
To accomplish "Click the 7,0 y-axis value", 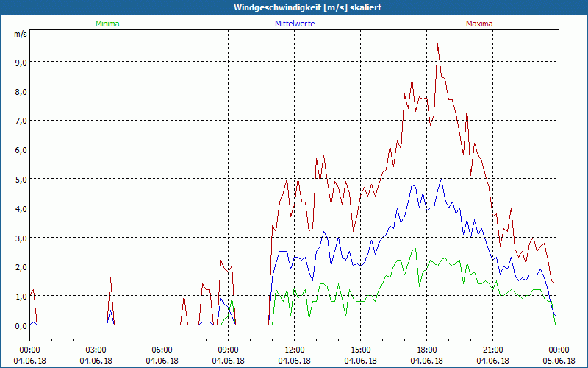I will pos(21,121).
